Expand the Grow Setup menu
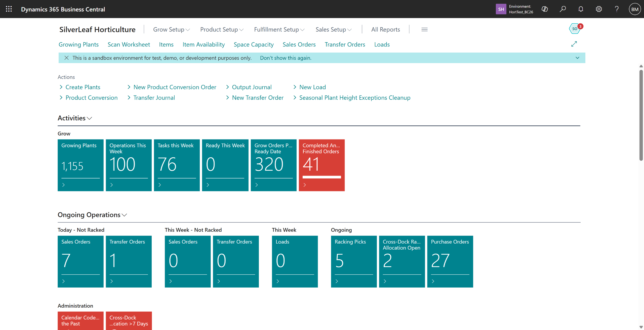Image resolution: width=644 pixels, height=330 pixels. click(171, 30)
